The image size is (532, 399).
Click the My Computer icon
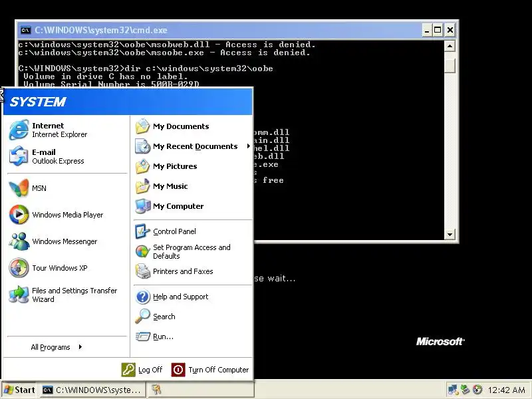pos(142,206)
